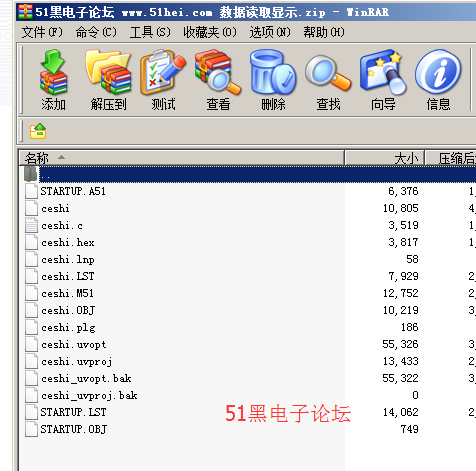
Task: Open the 帮助(H) menu
Action: [x=324, y=32]
